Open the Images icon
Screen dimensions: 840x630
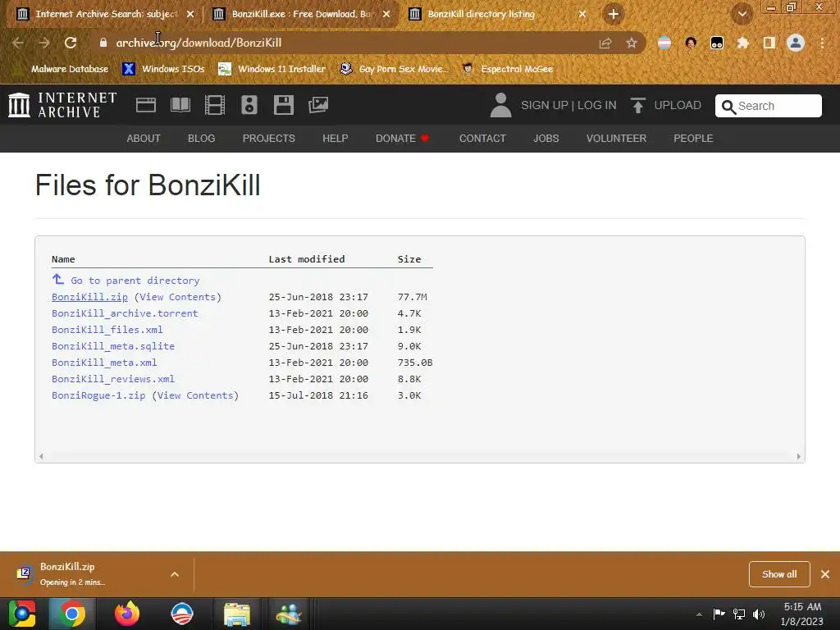[x=318, y=105]
